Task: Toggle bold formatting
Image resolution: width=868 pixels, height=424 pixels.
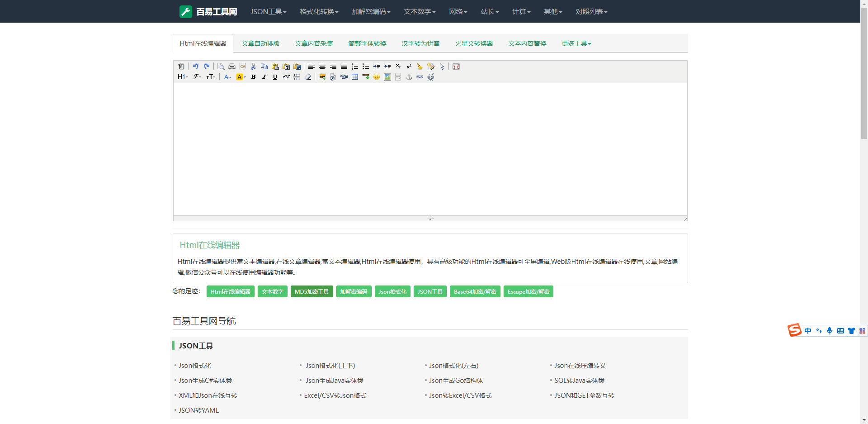Action: coord(254,77)
